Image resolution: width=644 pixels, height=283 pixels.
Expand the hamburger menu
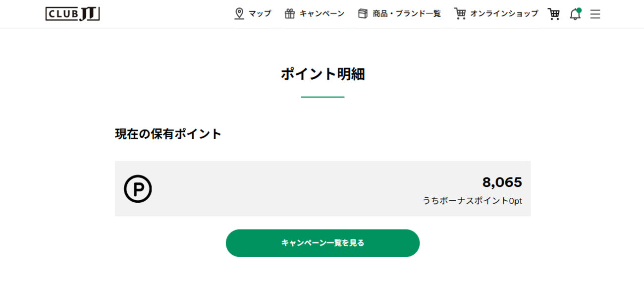pos(595,14)
